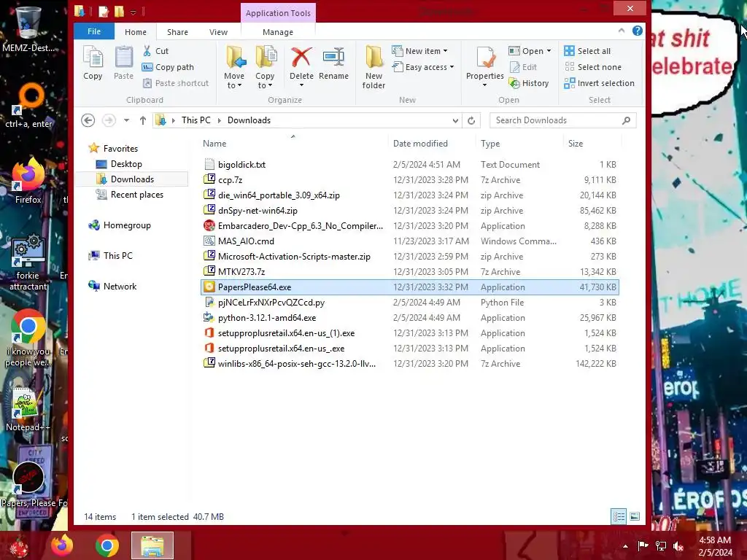The height and width of the screenshot is (560, 747).
Task: Go back with the Back arrow
Action: tap(88, 120)
